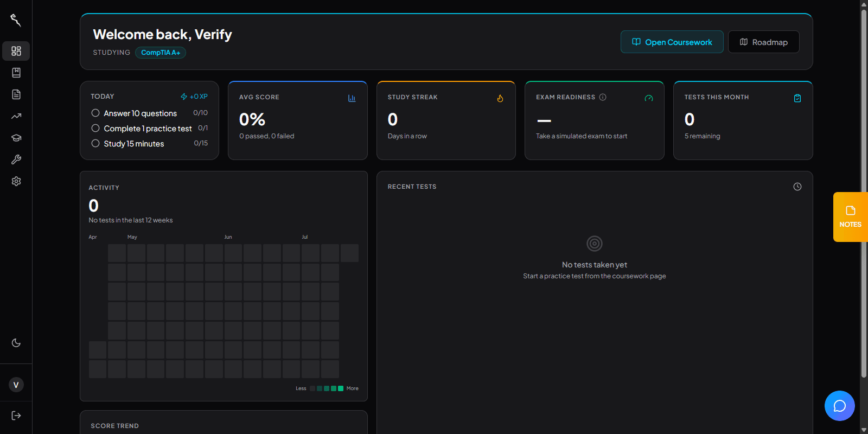This screenshot has height=434, width=868.
Task: Click the scrollbar down arrow
Action: [x=864, y=430]
